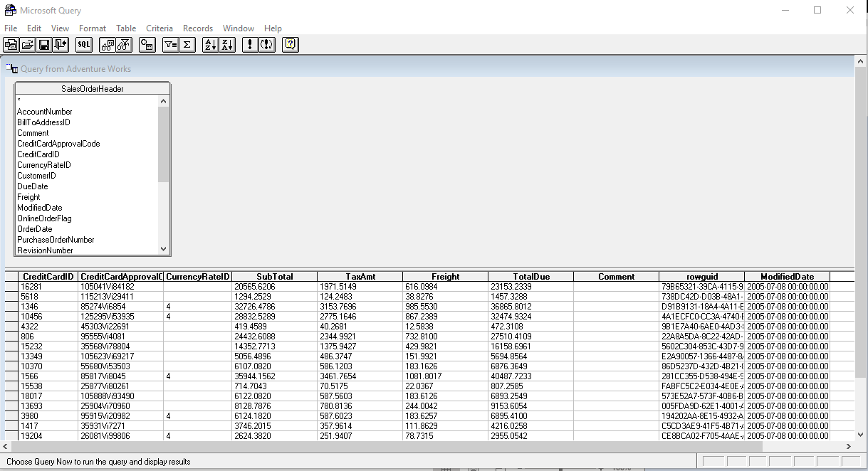The image size is (868, 471).
Task: Toggle the Show/Hide Tables icon
Action: pyautogui.click(x=108, y=44)
